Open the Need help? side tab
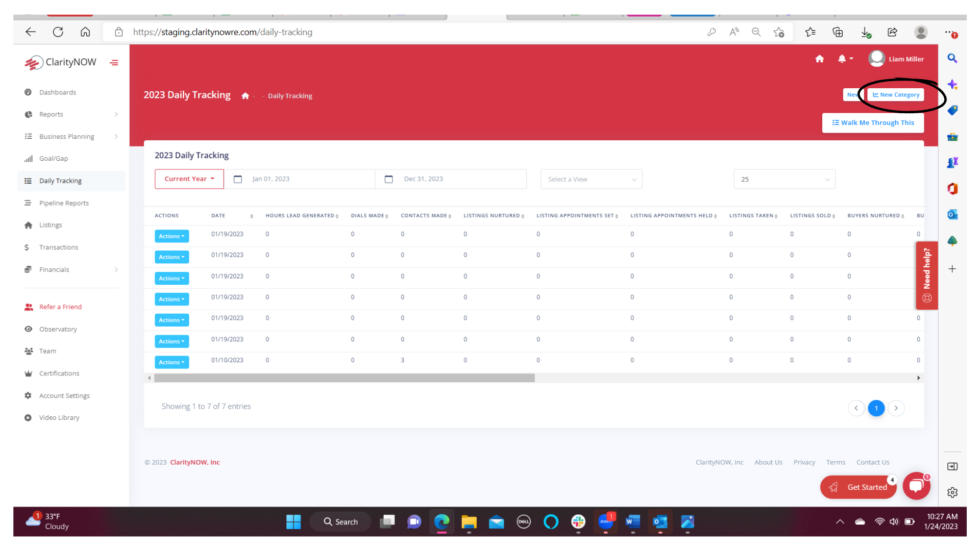Screen dimensions: 980x551 click(x=926, y=275)
